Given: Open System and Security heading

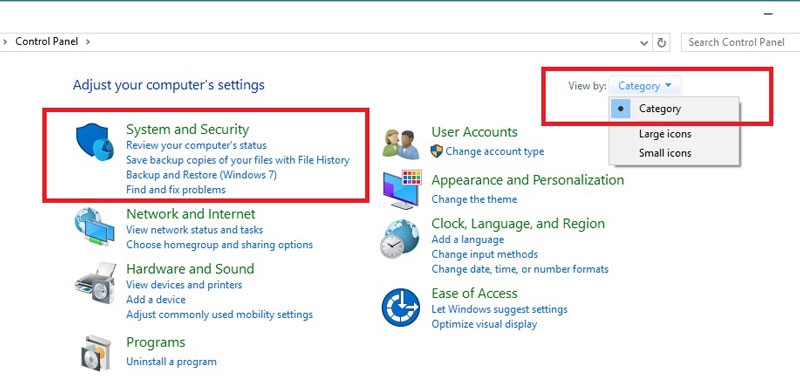Looking at the screenshot, I should click(x=187, y=129).
